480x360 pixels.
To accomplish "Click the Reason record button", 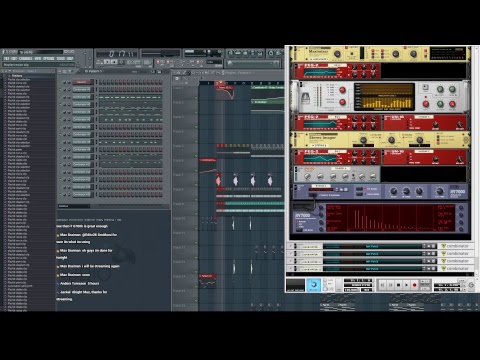I will pyautogui.click(x=414, y=285).
